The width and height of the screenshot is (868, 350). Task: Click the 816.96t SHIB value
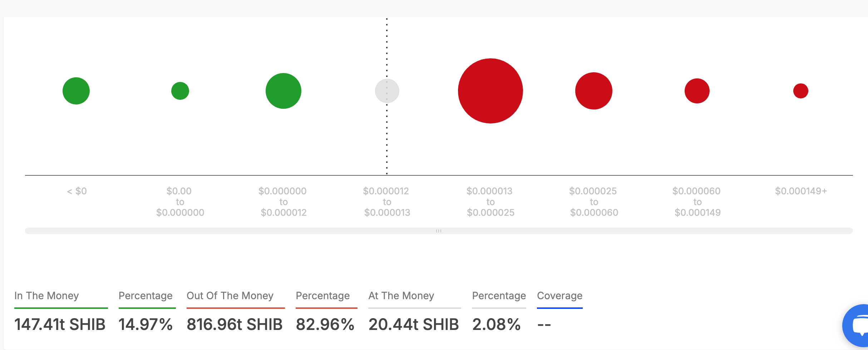[235, 325]
